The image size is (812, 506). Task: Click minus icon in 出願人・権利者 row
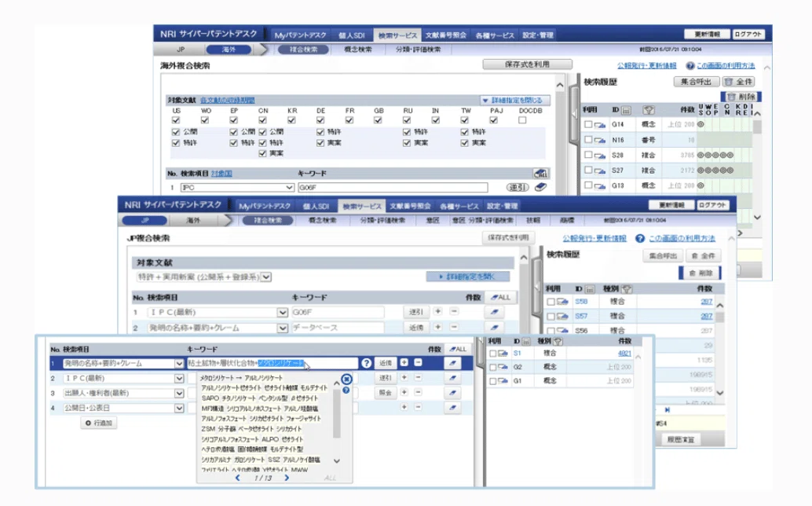(x=418, y=392)
